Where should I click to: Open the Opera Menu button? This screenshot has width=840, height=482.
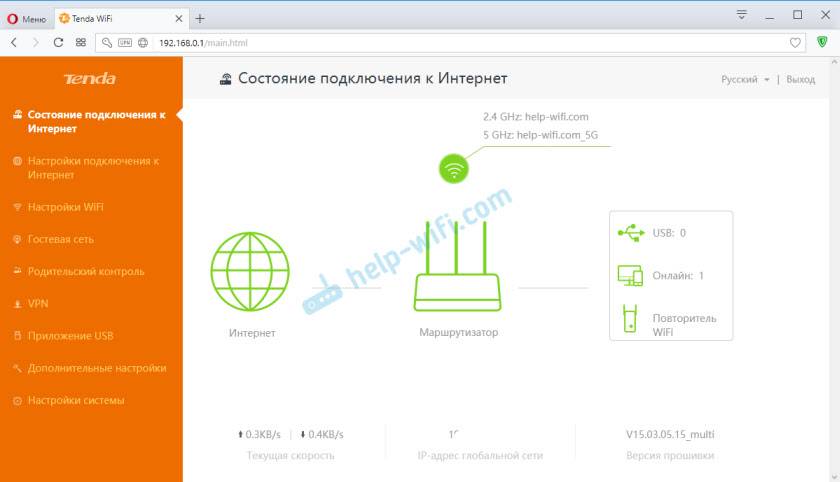[x=27, y=19]
